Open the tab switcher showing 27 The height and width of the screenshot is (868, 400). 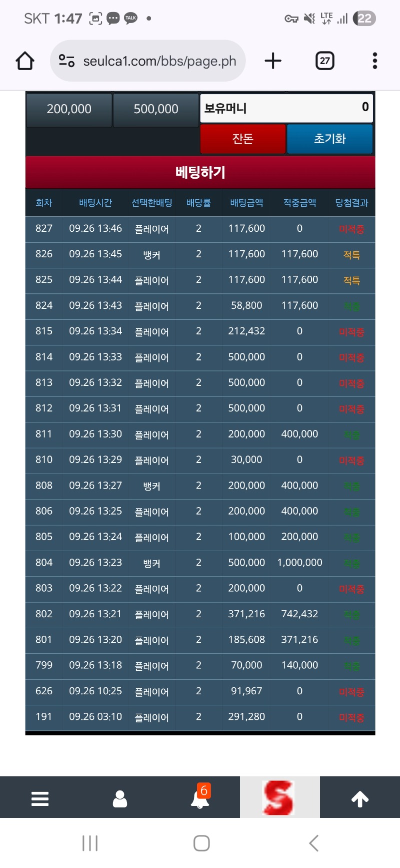tap(325, 61)
